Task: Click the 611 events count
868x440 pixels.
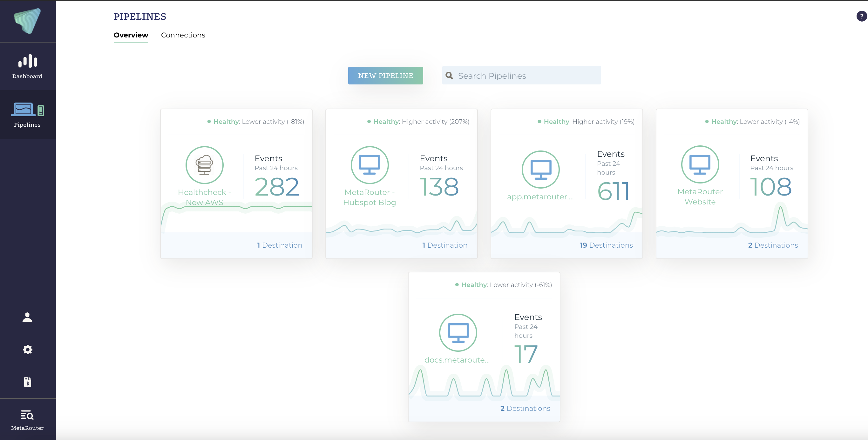Action: pos(613,191)
